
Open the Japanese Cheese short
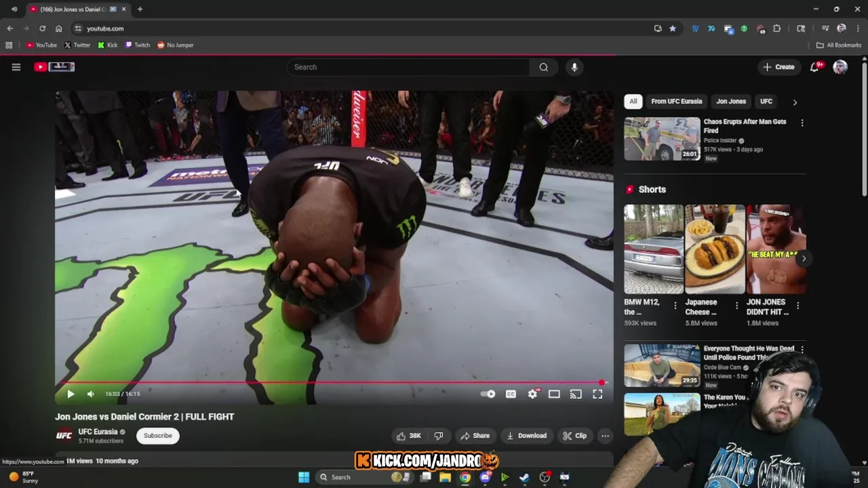coord(715,249)
